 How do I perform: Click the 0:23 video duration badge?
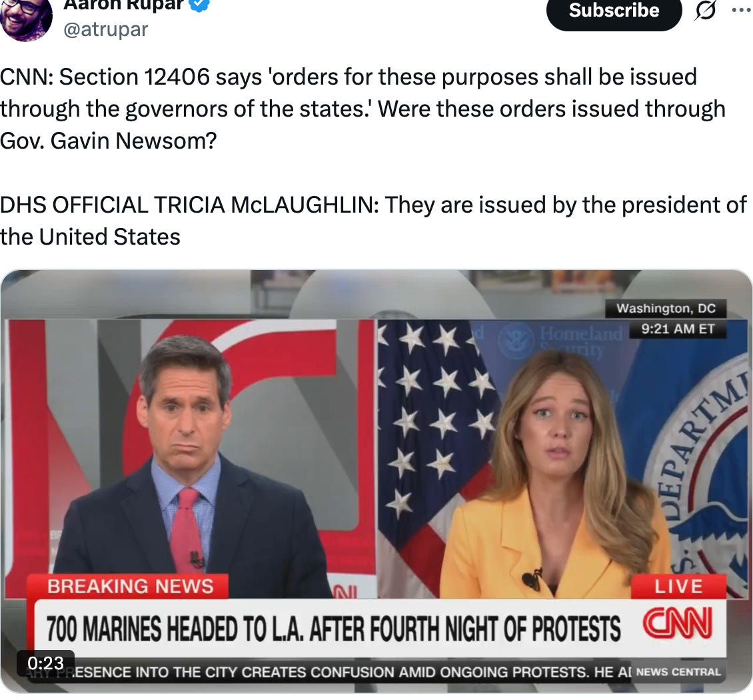45,663
